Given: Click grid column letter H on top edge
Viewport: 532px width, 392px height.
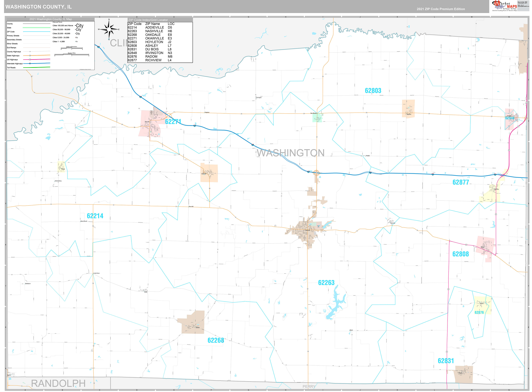Looking at the screenshot, I should [285, 17].
